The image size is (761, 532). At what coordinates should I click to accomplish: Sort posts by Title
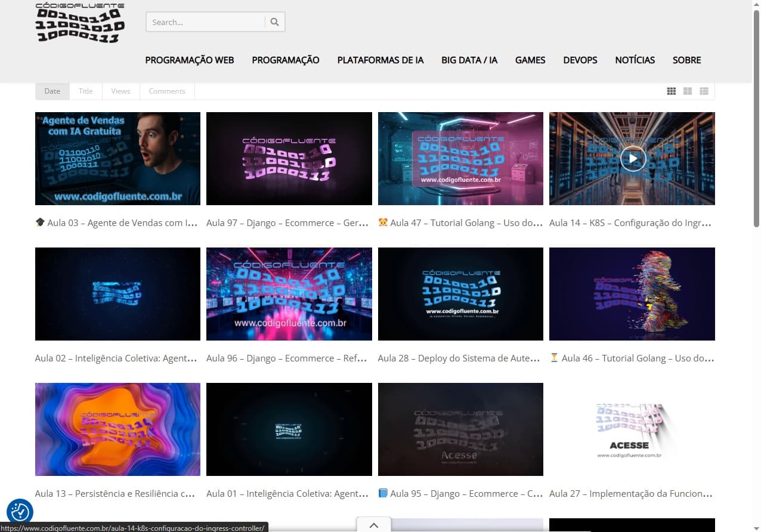point(86,91)
